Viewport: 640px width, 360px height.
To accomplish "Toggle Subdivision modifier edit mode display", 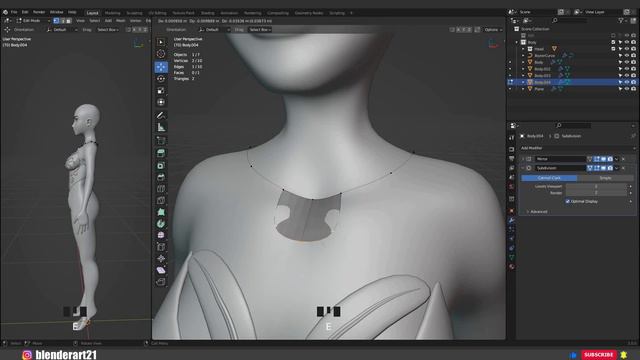I will [x=597, y=168].
